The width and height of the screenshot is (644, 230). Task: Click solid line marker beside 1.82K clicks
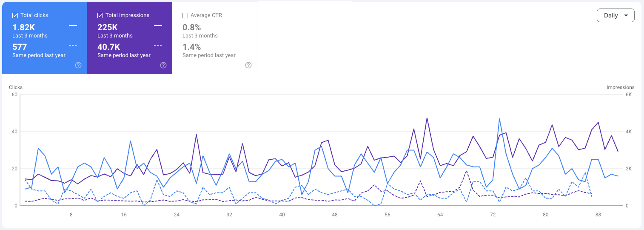coord(73,26)
